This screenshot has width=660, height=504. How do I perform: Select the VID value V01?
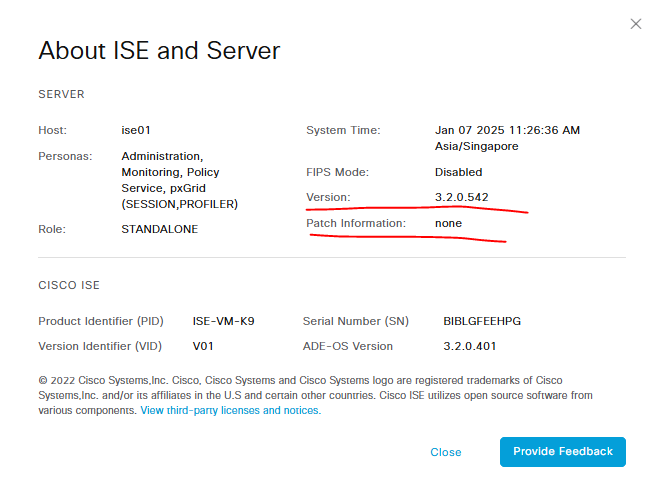(203, 346)
